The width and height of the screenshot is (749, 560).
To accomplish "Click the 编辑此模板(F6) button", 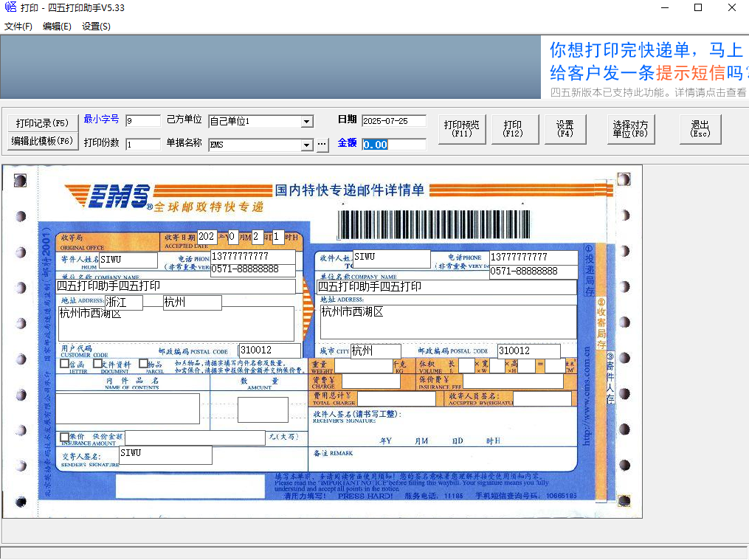I will click(43, 141).
